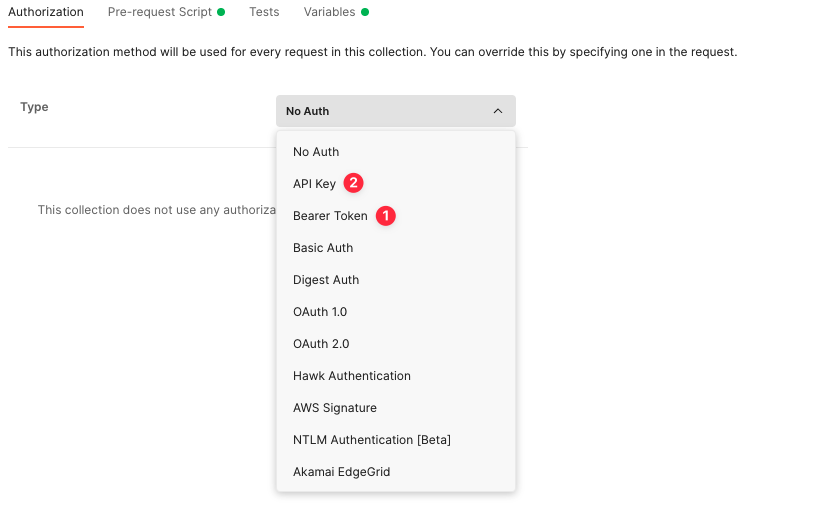Switch to the Authorization tab

click(x=46, y=12)
